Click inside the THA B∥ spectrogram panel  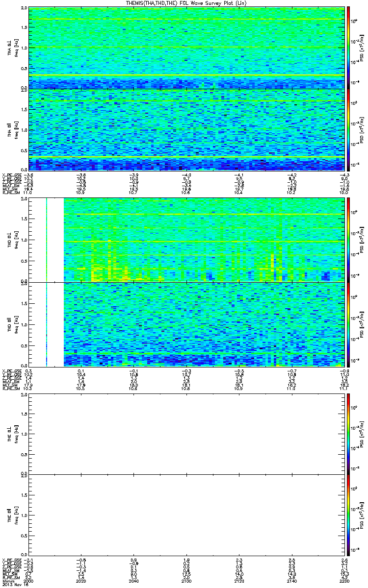click(x=186, y=130)
